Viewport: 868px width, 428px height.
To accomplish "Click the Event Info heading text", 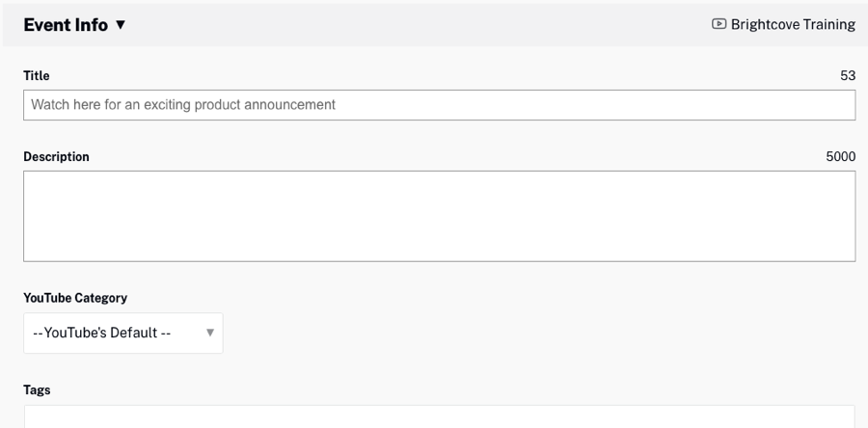I will click(x=66, y=25).
